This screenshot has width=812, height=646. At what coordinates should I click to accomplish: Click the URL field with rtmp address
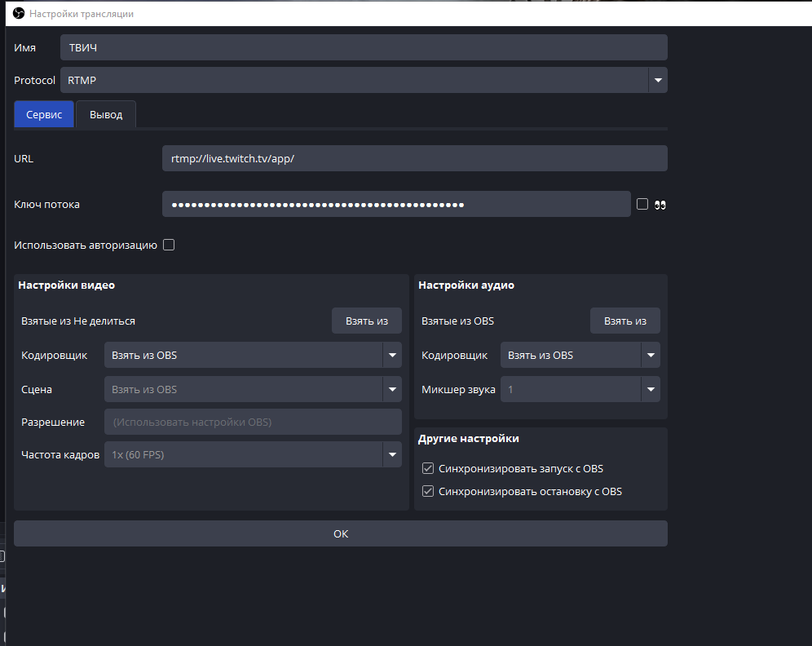tap(415, 158)
